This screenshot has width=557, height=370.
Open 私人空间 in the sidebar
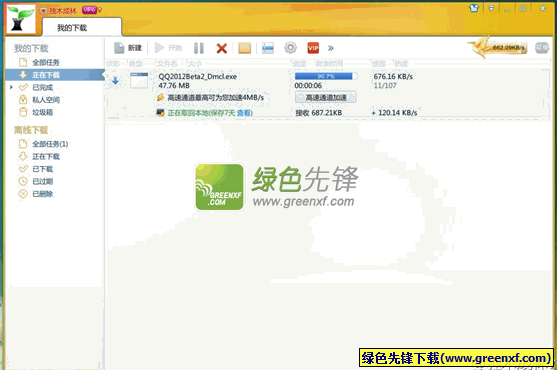[46, 100]
